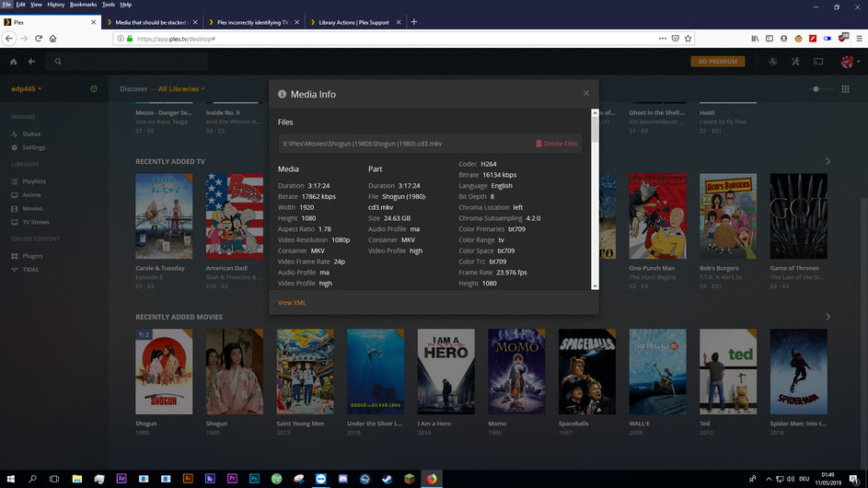Open a new browser tab
Screen dimensions: 868x488
coord(414,22)
